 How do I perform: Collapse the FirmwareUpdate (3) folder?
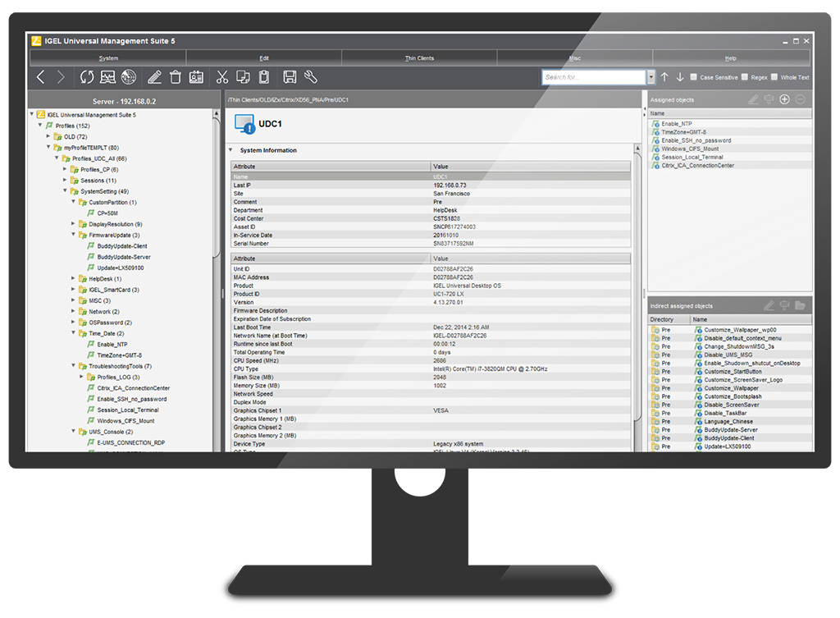click(73, 234)
